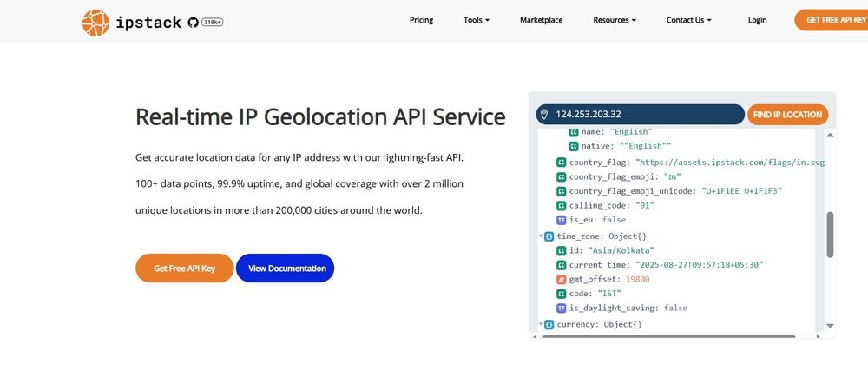868x365 pixels.
Task: Collapse the currency object node
Action: [x=540, y=324]
